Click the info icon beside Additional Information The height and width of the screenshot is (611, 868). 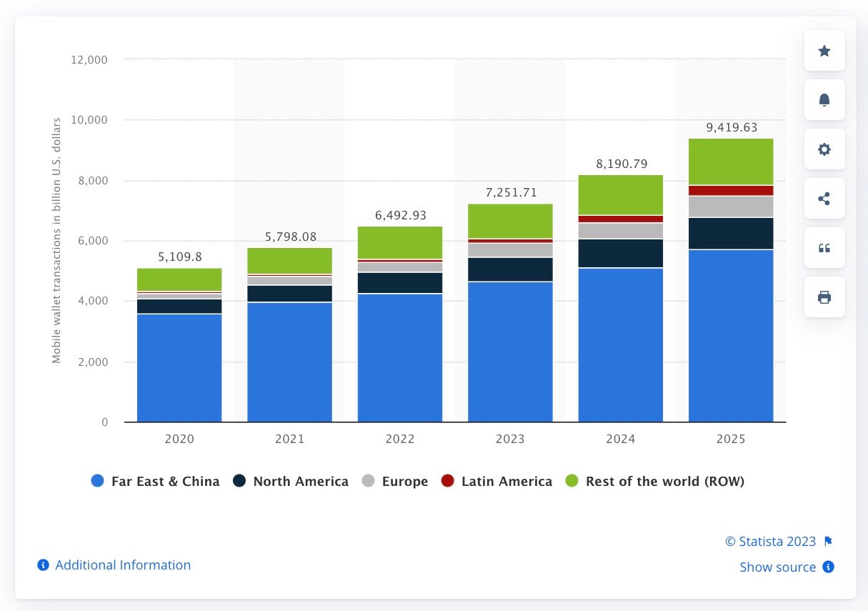[x=43, y=565]
